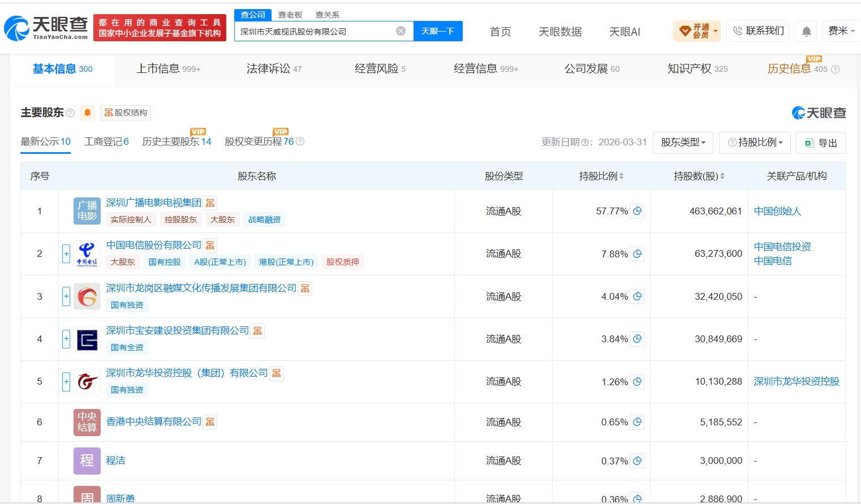Screen dimensions: 861x504
Task: Click the orange bell beside 主要股东
Action: tap(87, 113)
